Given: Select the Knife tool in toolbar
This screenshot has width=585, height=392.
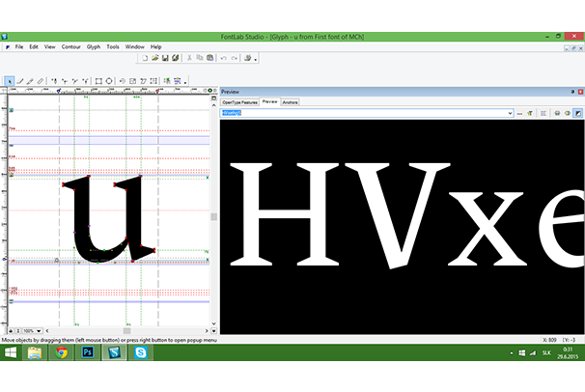Looking at the screenshot, I should tap(42, 81).
